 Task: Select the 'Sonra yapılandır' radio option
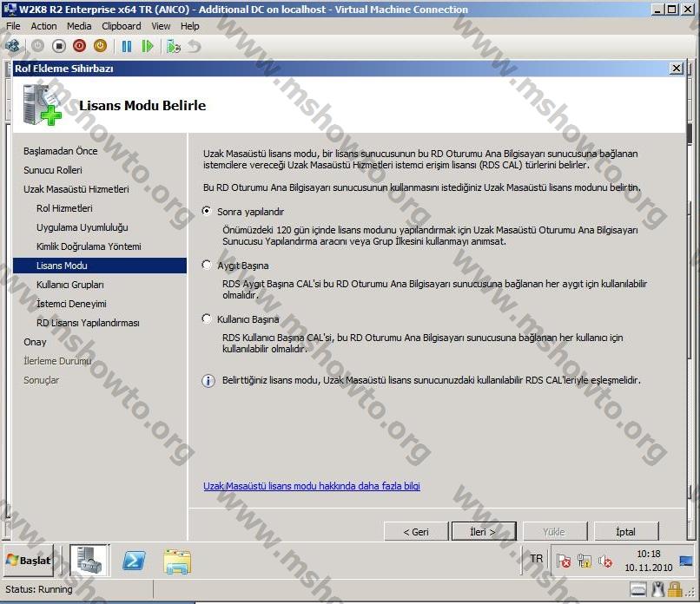point(207,211)
